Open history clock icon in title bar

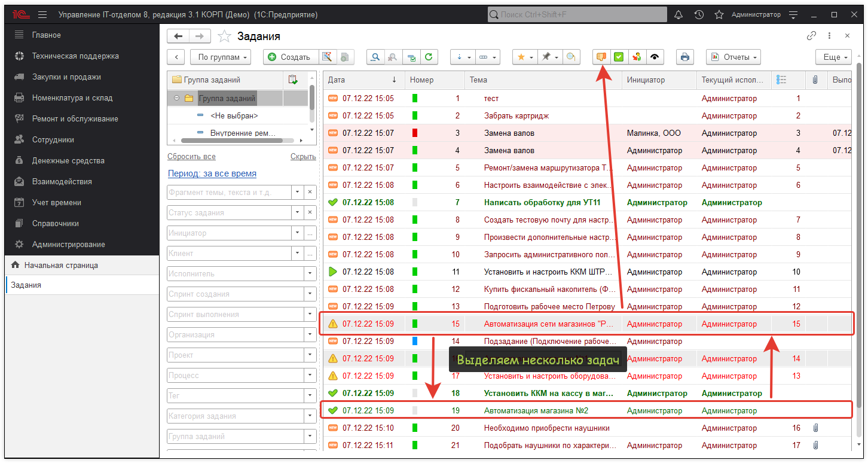[699, 14]
